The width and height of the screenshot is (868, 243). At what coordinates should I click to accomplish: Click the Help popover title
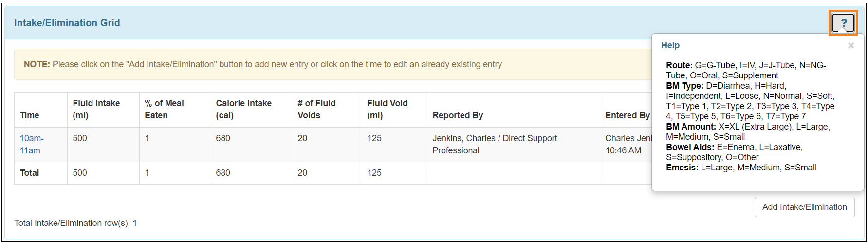tap(670, 45)
